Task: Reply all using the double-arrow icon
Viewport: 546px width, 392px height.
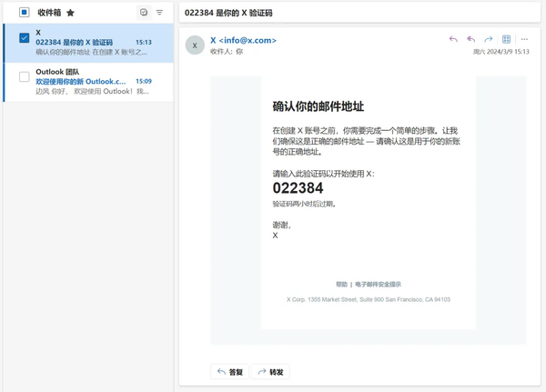Action: [470, 39]
